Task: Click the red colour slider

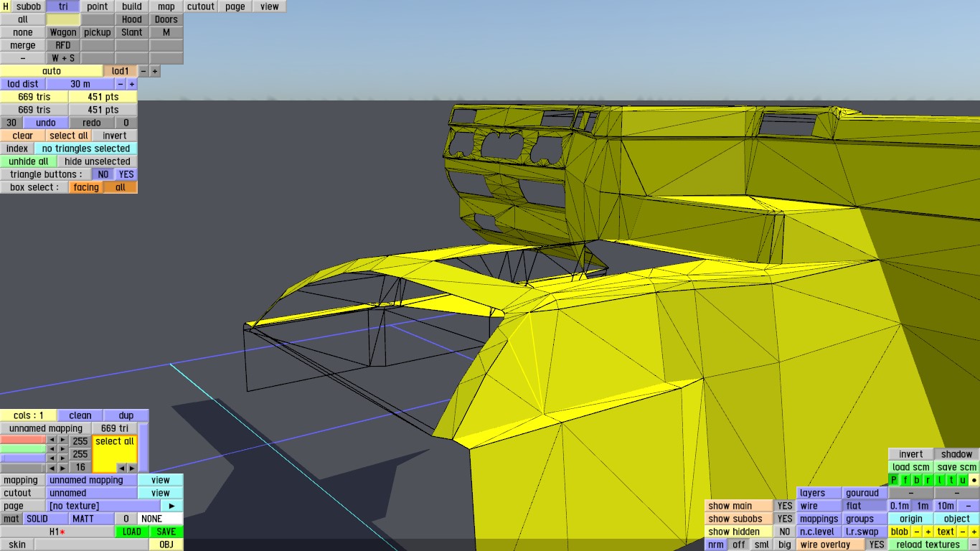Action: (23, 440)
